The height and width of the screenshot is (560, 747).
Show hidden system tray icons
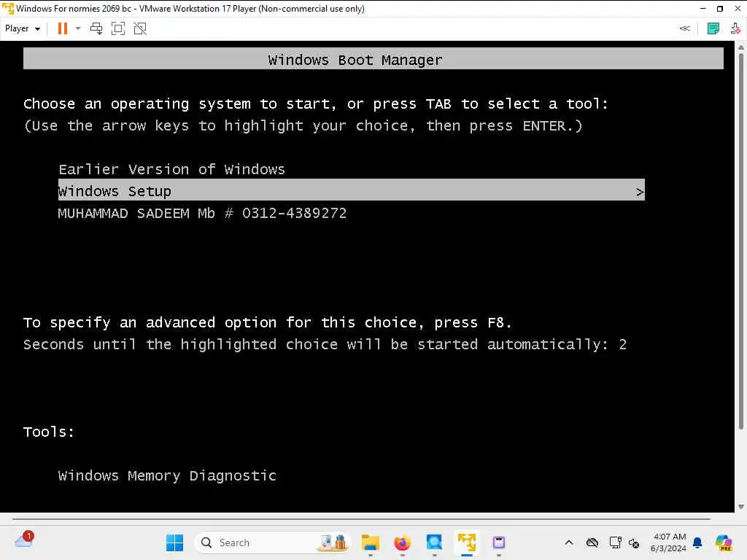pos(569,542)
